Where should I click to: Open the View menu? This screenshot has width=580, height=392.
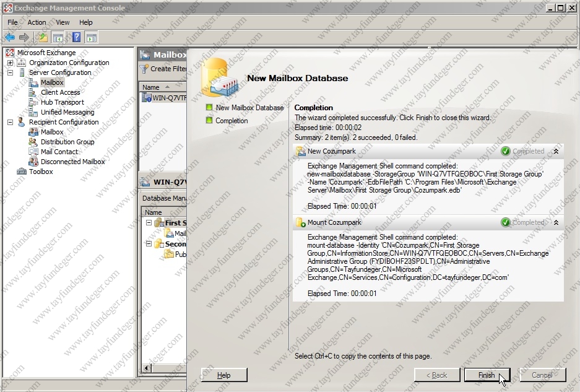(63, 22)
